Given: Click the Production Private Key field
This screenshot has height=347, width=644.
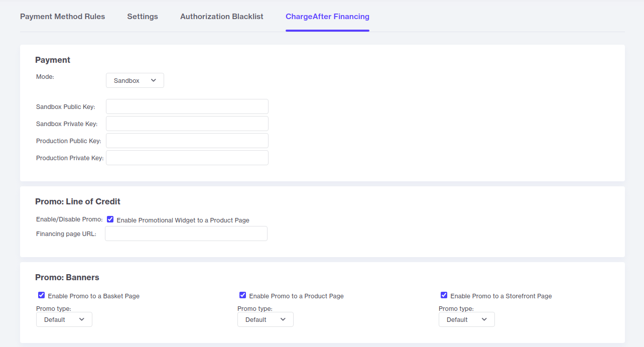Looking at the screenshot, I should (187, 158).
